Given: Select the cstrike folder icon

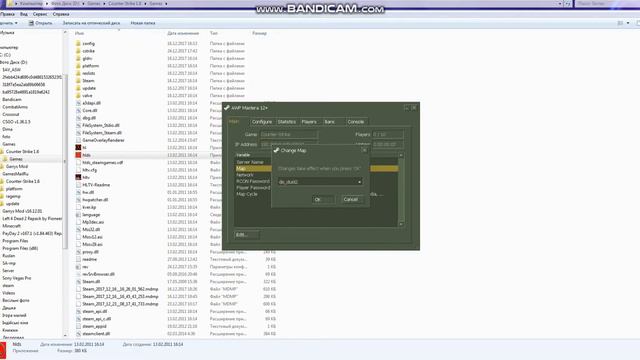Looking at the screenshot, I should click(x=78, y=51).
